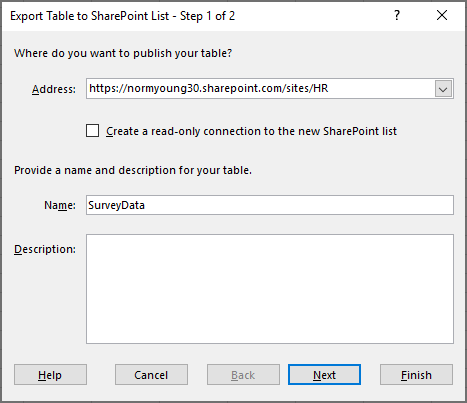
Task: Click the question mark help icon in title bar
Action: [x=397, y=15]
